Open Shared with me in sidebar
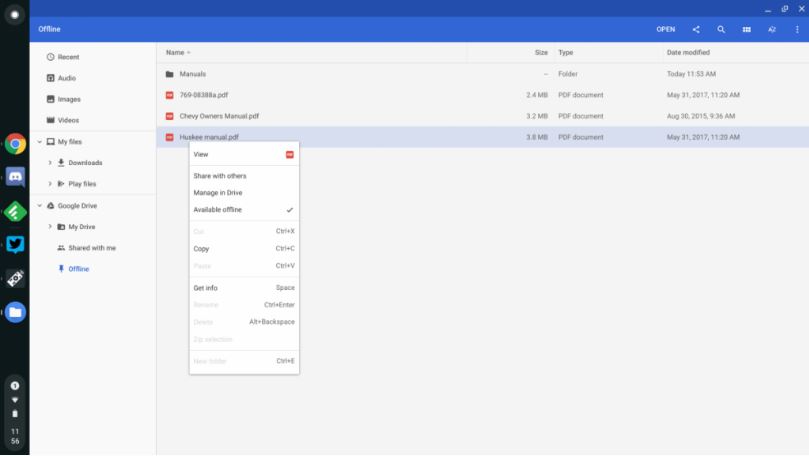The height and width of the screenshot is (456, 809). pyautogui.click(x=91, y=248)
